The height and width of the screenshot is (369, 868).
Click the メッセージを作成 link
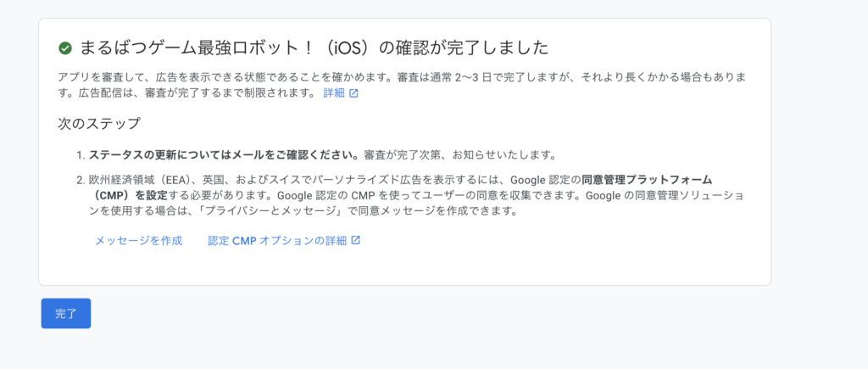click(138, 240)
